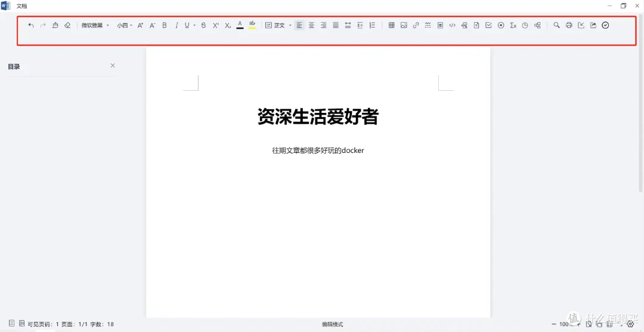Insert a hyperlink
The image size is (644, 332).
point(416,26)
